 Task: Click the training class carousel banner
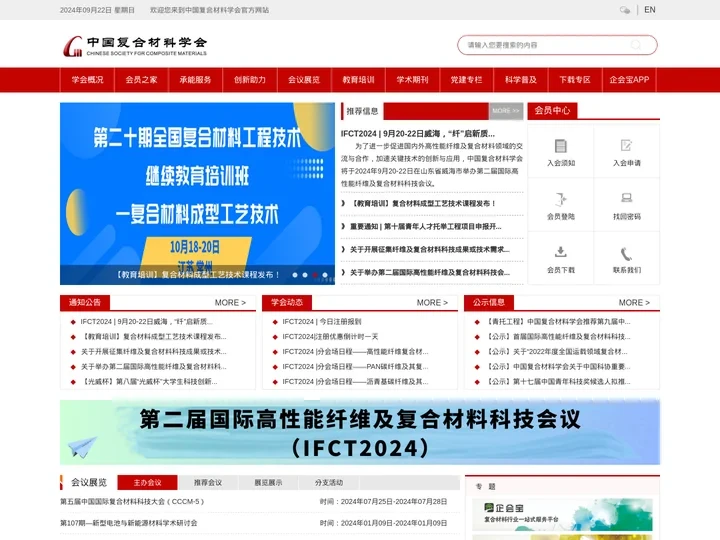point(197,193)
